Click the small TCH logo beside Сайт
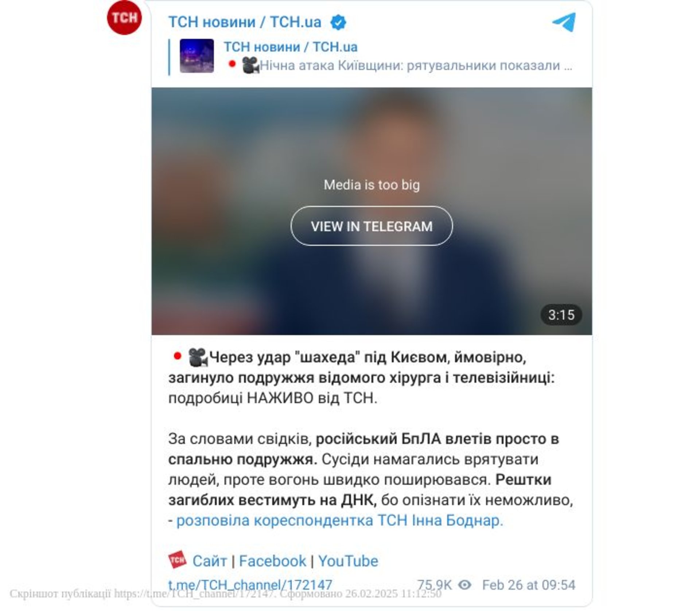 pos(177,560)
